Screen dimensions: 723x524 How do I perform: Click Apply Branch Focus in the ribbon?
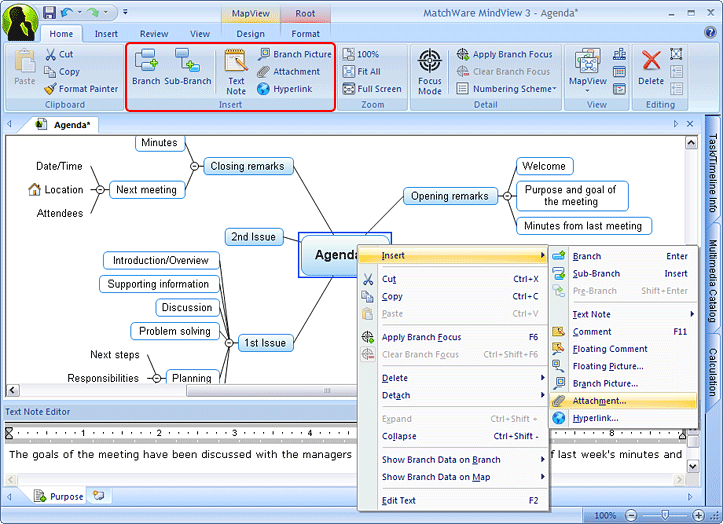[504, 54]
